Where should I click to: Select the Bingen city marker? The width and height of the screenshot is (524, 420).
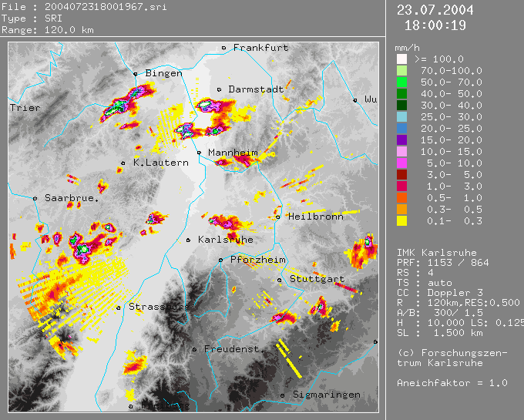click(136, 74)
